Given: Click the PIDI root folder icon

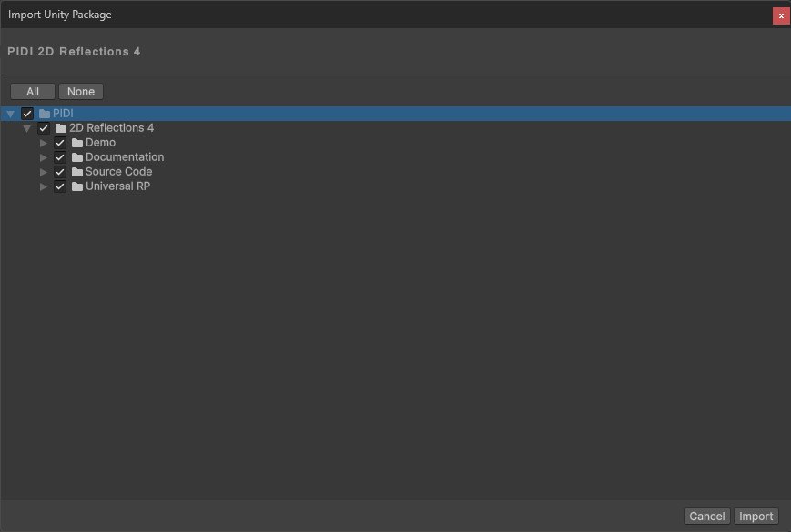Looking at the screenshot, I should (45, 114).
